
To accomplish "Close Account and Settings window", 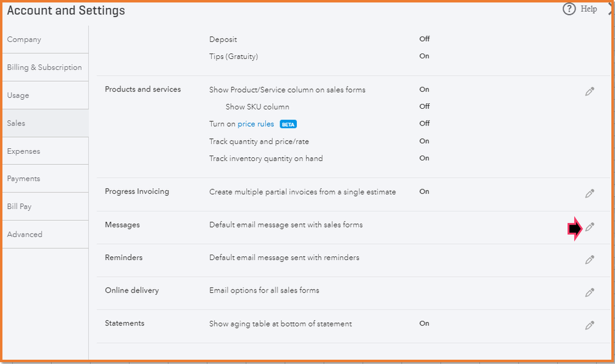I will pyautogui.click(x=610, y=9).
